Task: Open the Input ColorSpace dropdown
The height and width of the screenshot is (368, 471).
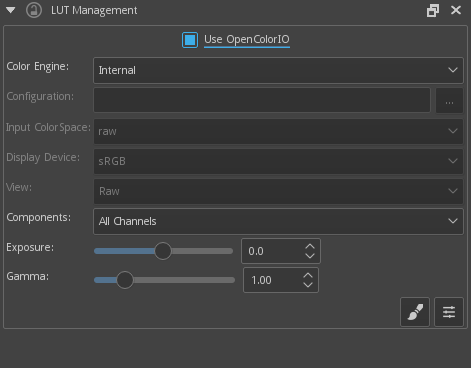Action: tap(278, 131)
